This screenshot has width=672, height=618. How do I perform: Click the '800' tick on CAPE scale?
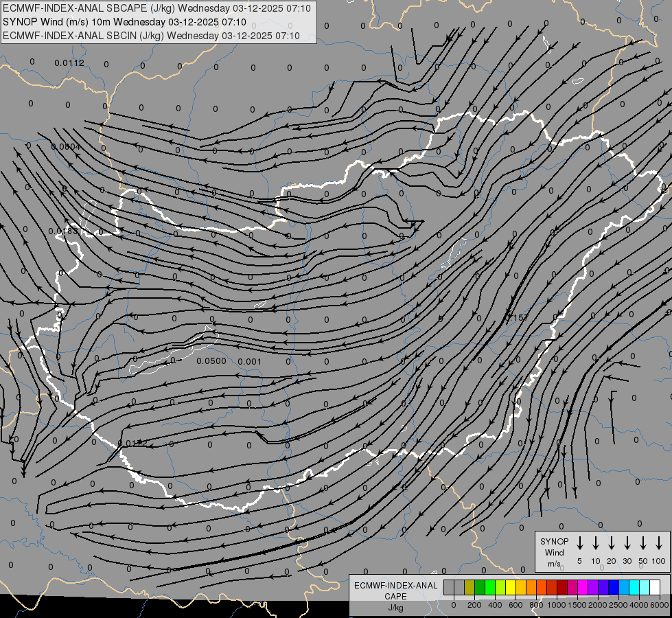(x=536, y=605)
